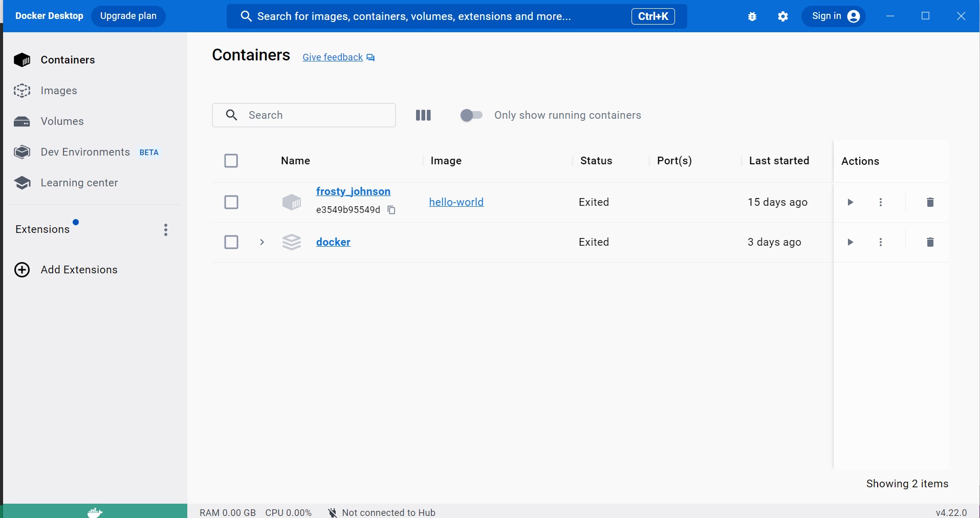This screenshot has width=980, height=518.
Task: Click the Docker Desktop title
Action: 49,16
